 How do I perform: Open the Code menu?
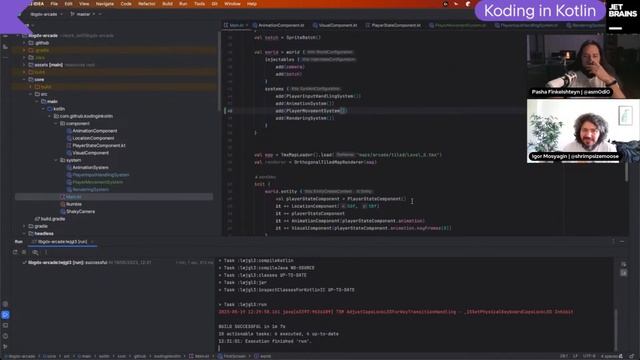coord(126,4)
